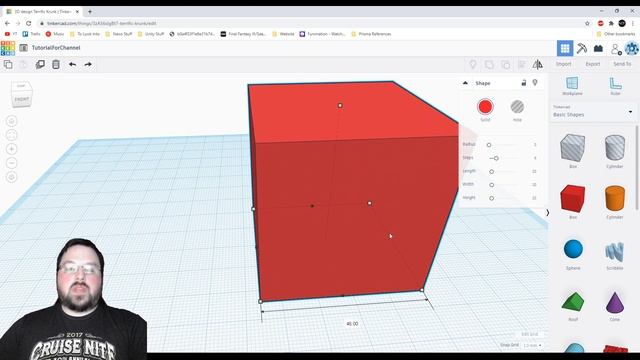Click the Send To button
This screenshot has width=640, height=360.
(x=622, y=64)
